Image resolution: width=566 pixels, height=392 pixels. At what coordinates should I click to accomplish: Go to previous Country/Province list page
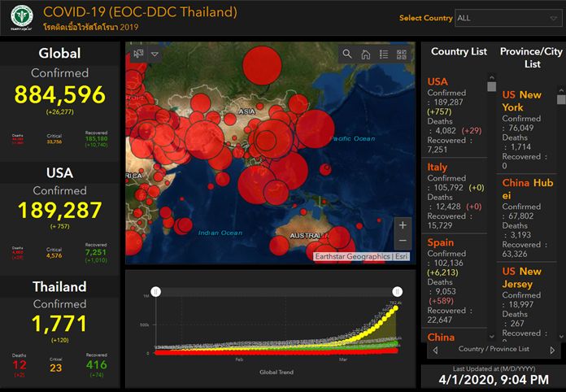click(434, 350)
